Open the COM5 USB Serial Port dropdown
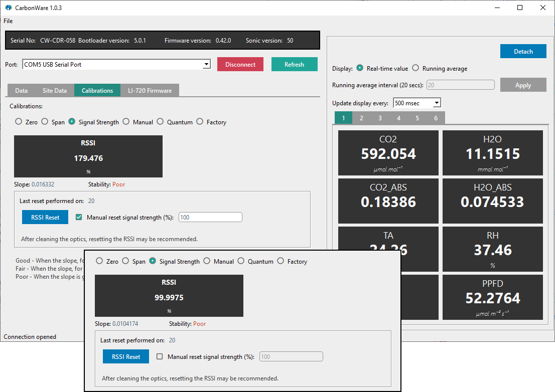The image size is (555, 392). pyautogui.click(x=116, y=64)
